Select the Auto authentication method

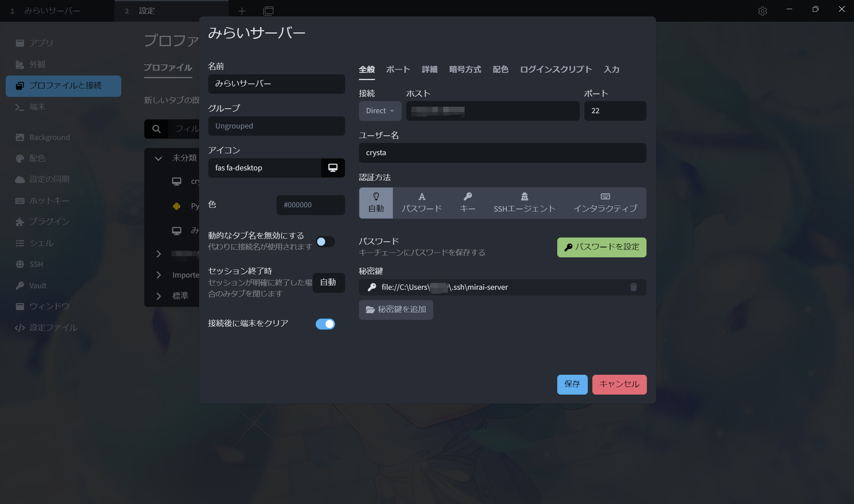(x=376, y=203)
